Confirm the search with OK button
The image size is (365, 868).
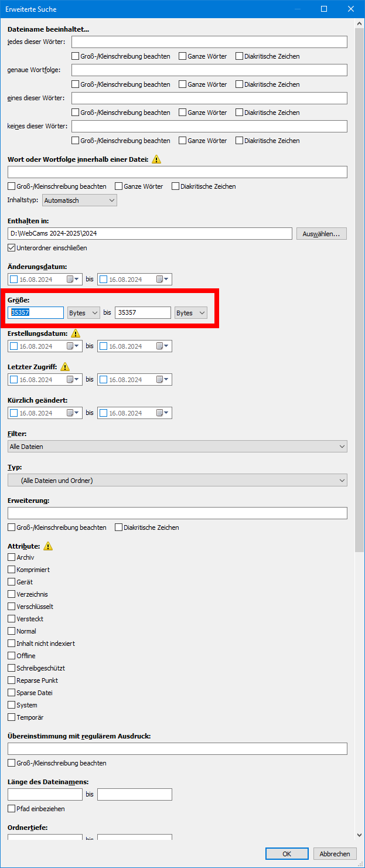(x=286, y=854)
